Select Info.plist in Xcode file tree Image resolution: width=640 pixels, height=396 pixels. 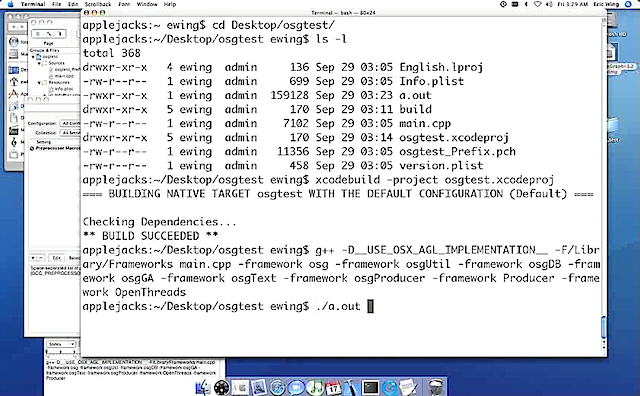coord(64,89)
